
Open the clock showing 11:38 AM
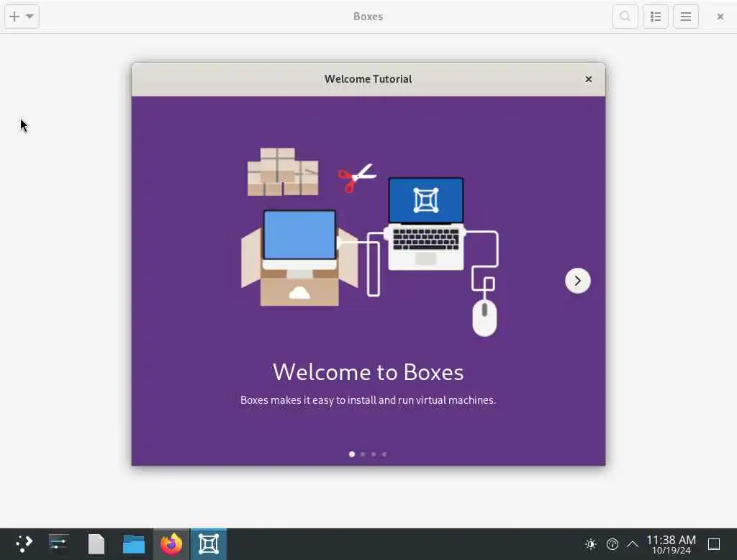[x=671, y=544]
